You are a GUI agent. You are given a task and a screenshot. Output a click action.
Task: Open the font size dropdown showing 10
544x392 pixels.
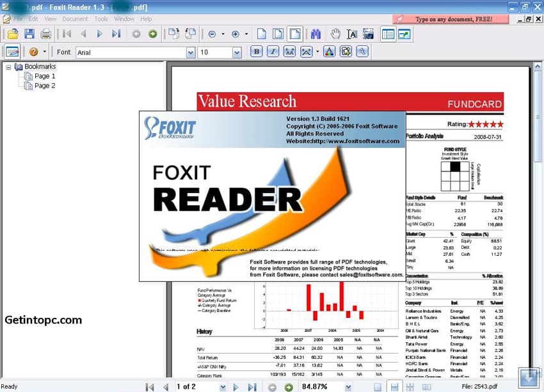tap(237, 52)
